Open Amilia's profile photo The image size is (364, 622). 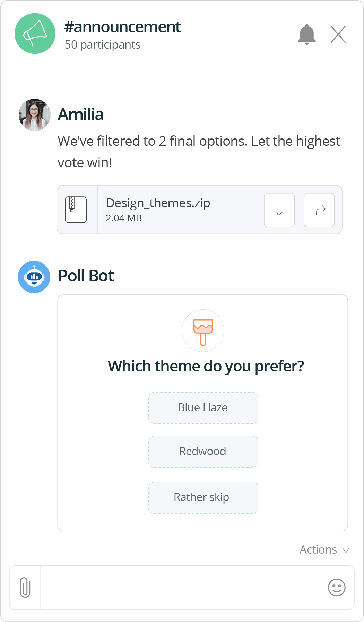(35, 115)
